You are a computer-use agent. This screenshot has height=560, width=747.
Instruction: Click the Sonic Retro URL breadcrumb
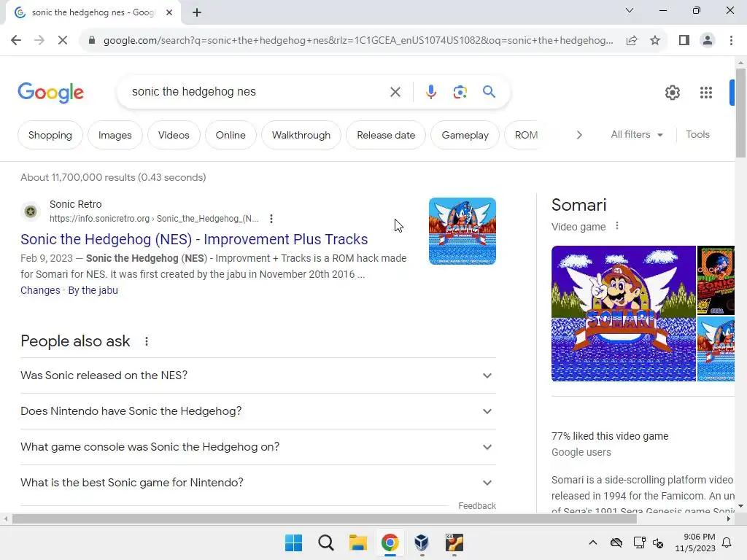(154, 219)
